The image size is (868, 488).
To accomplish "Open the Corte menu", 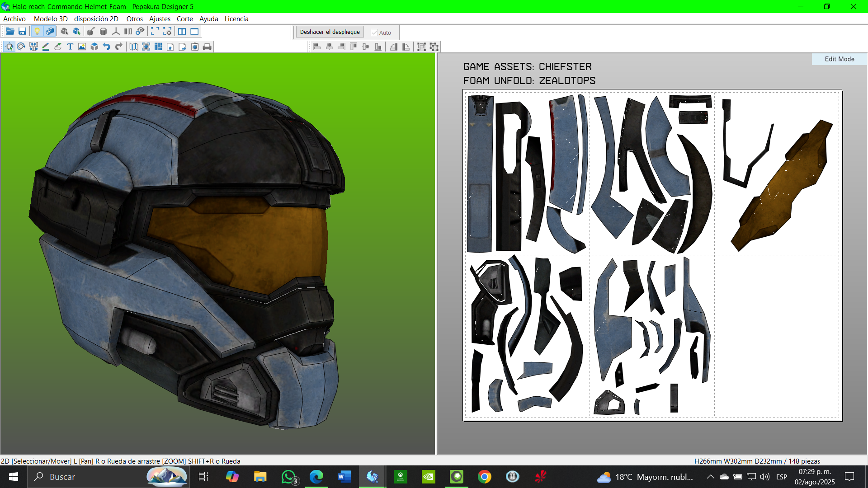I will point(185,19).
